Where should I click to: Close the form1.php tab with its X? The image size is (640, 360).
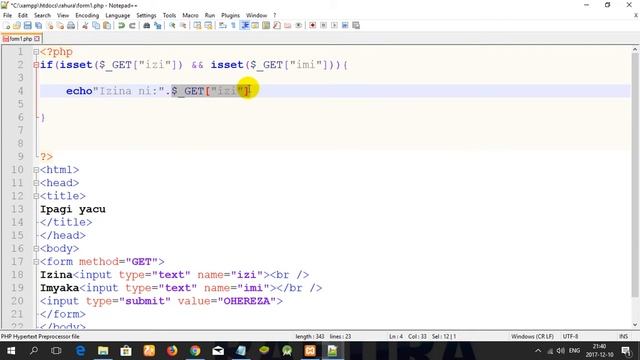click(37, 39)
